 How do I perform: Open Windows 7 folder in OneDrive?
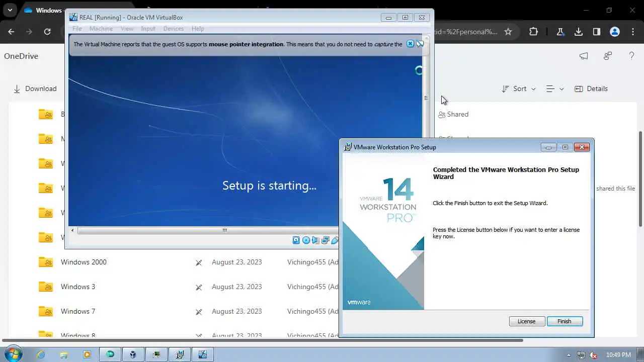pyautogui.click(x=78, y=311)
